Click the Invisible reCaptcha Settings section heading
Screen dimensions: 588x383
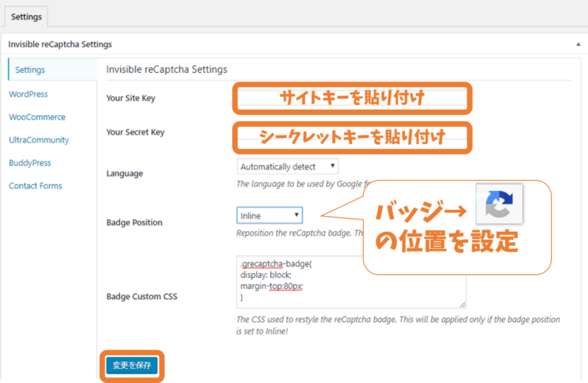pos(166,70)
